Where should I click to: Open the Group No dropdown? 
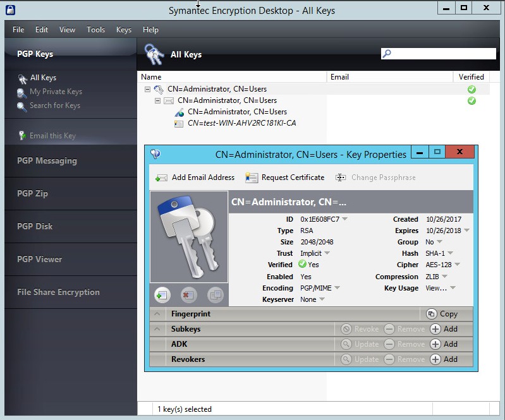pos(440,241)
